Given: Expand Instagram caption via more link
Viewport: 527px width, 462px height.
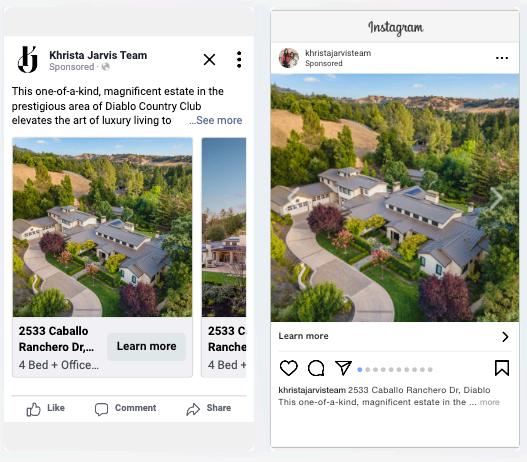Looking at the screenshot, I should pos(490,402).
